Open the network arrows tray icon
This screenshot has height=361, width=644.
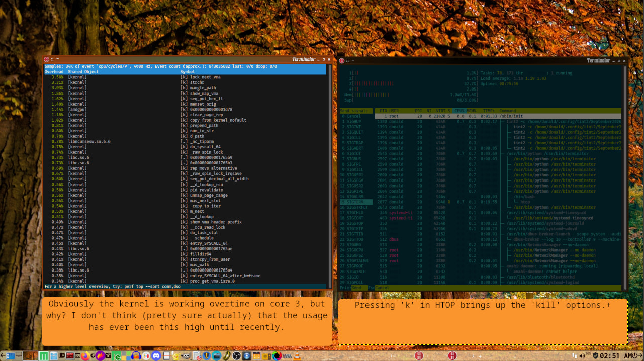(574, 356)
